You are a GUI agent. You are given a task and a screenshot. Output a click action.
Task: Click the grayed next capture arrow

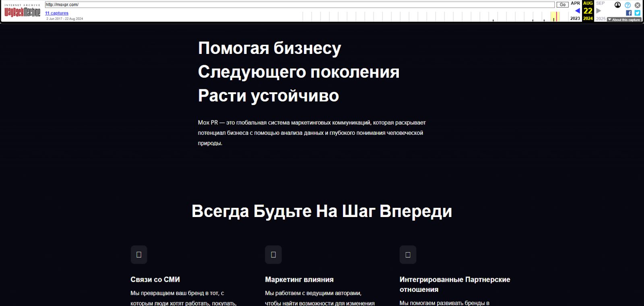[x=599, y=11]
